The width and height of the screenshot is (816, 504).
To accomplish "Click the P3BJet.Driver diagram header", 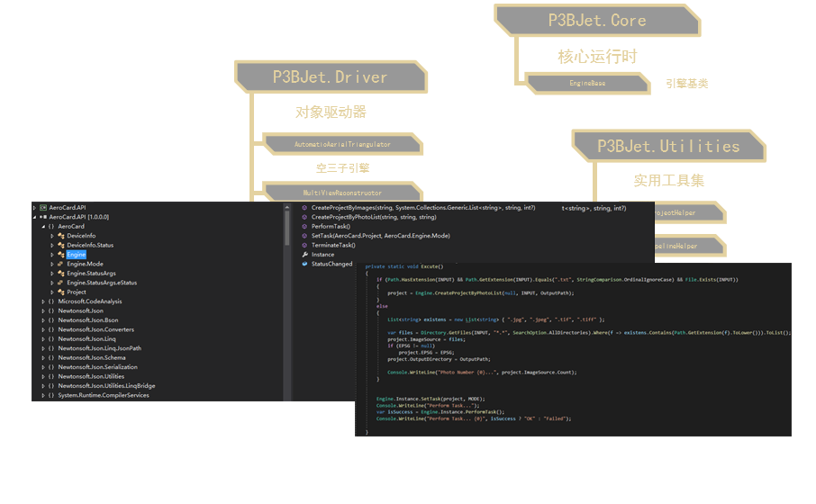I will [x=331, y=77].
